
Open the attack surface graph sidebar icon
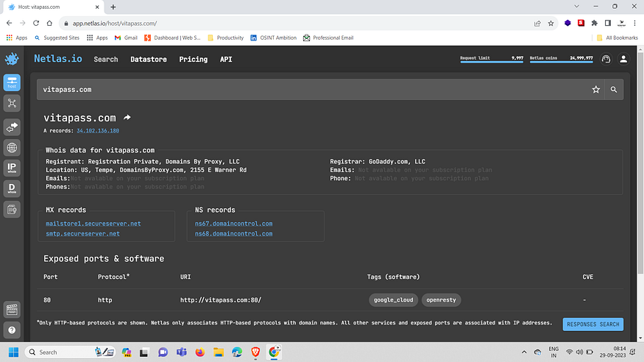[x=12, y=104]
